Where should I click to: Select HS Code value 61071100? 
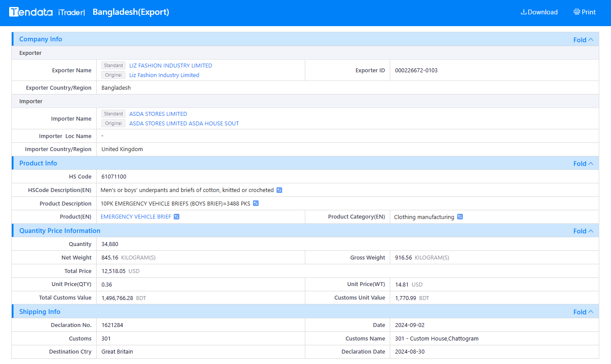(x=114, y=177)
